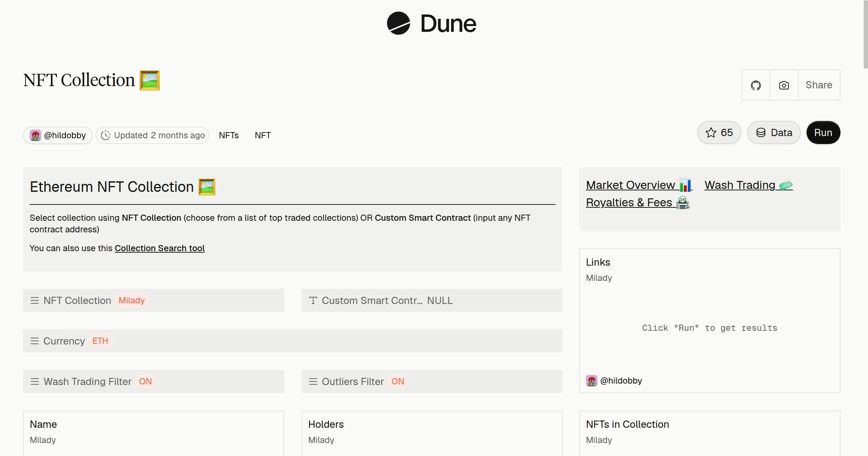Click the Share button

[819, 85]
